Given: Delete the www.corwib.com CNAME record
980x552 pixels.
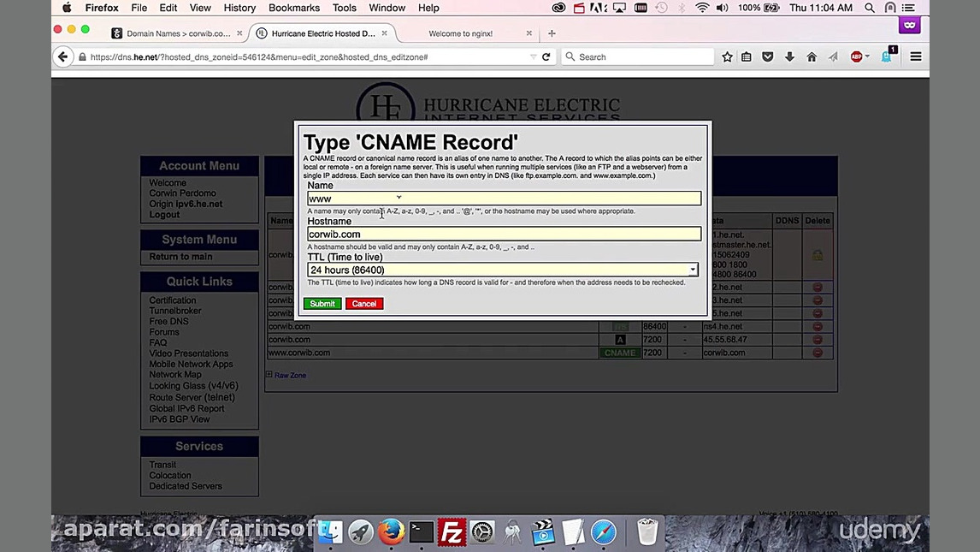Looking at the screenshot, I should click(817, 353).
